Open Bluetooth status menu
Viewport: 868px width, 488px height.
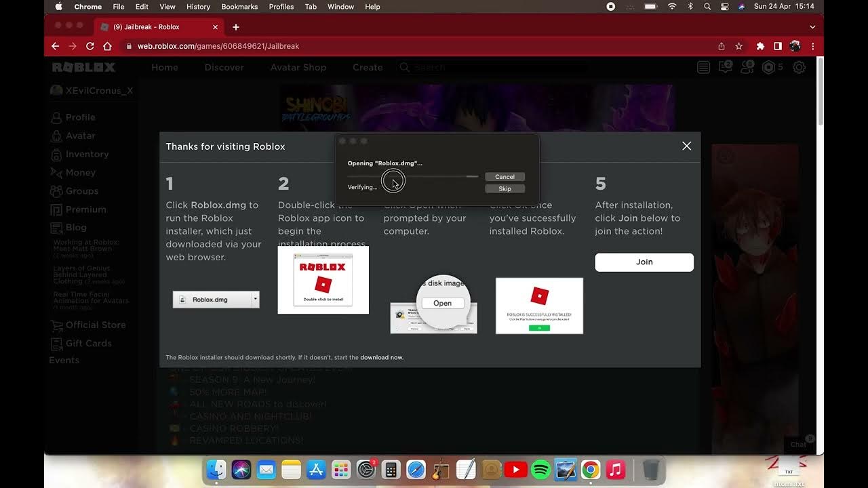point(690,7)
